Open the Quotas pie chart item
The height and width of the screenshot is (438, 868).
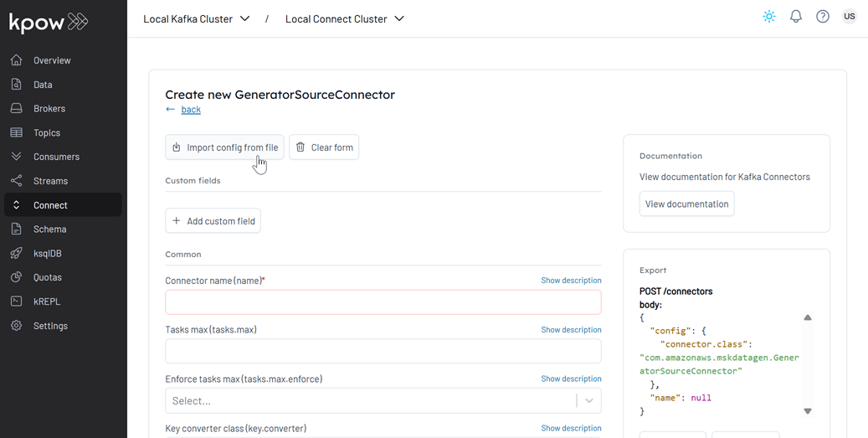coord(17,277)
